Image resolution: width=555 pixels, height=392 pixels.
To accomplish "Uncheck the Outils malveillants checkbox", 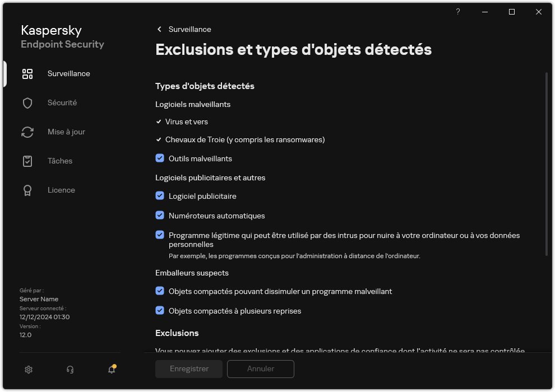I will pos(160,158).
